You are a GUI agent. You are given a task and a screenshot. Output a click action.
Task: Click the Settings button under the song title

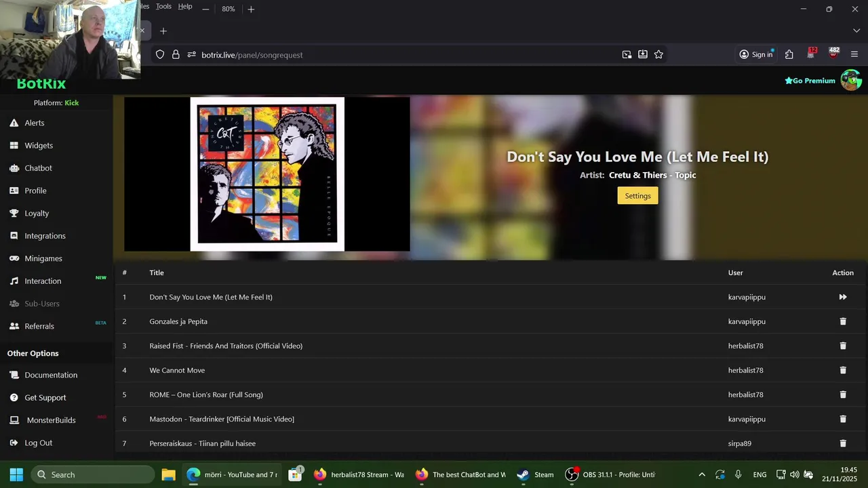click(x=637, y=196)
